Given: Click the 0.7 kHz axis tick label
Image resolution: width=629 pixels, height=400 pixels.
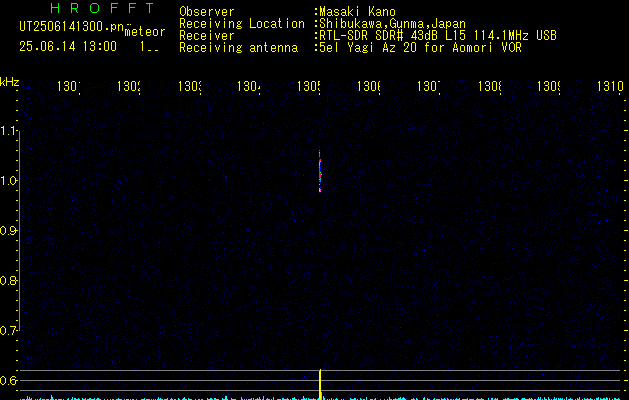Looking at the screenshot, I should pos(8,330).
